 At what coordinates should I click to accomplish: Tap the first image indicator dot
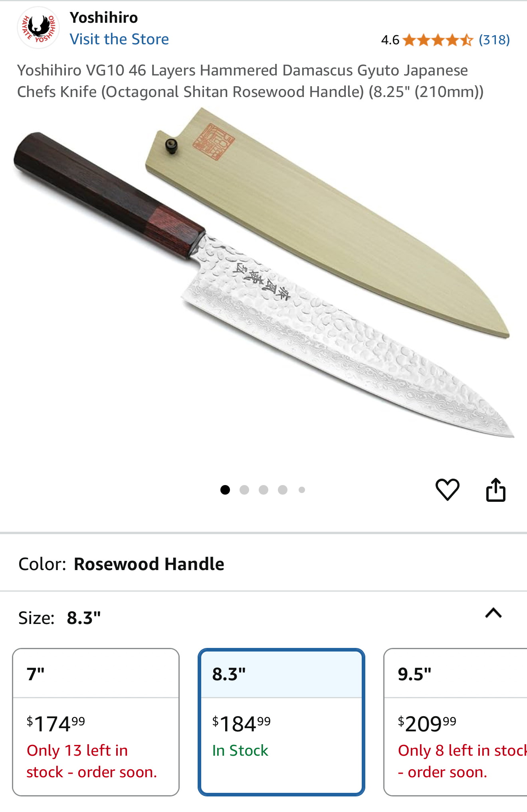point(225,490)
